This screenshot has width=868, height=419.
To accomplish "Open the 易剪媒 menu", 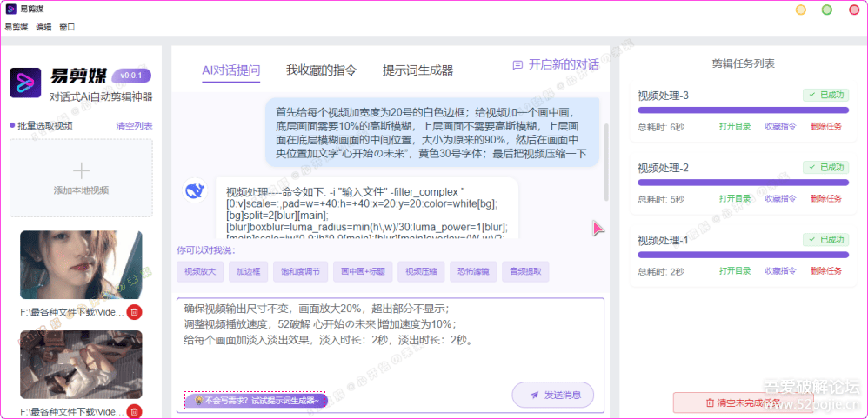I will [x=16, y=27].
